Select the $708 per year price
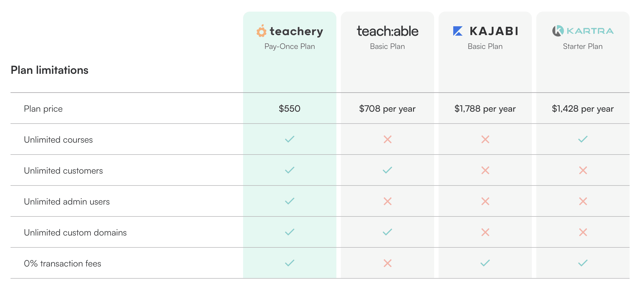The height and width of the screenshot is (298, 644). [x=387, y=109]
